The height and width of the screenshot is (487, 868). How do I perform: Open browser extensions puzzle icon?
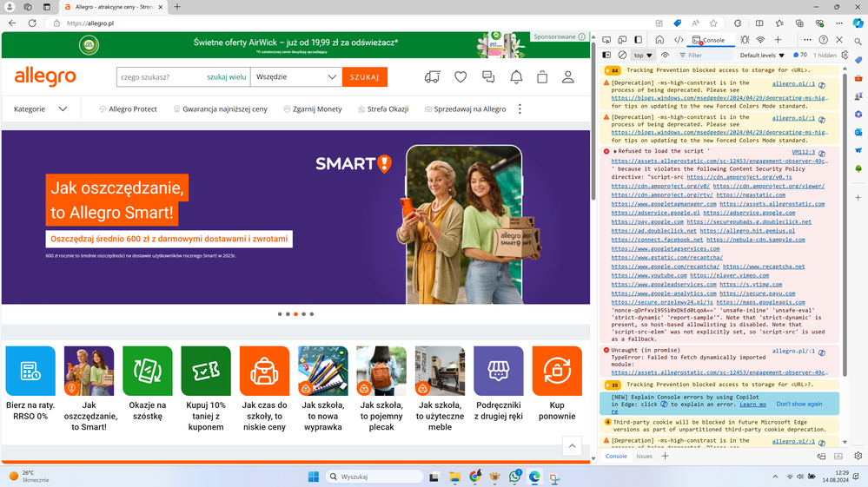tap(738, 23)
